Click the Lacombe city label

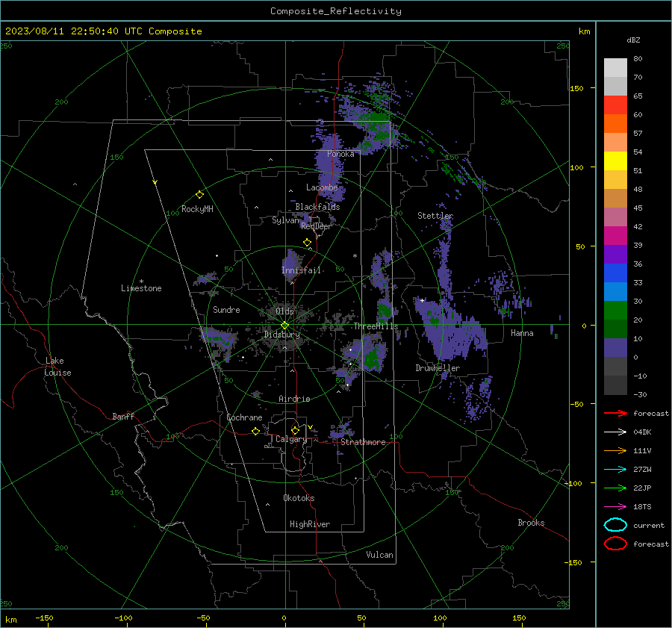point(322,187)
